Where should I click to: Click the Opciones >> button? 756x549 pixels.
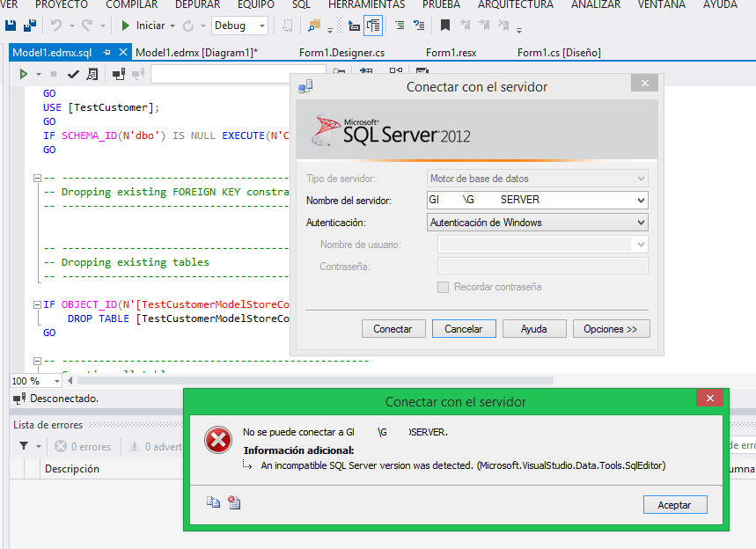pyautogui.click(x=612, y=329)
